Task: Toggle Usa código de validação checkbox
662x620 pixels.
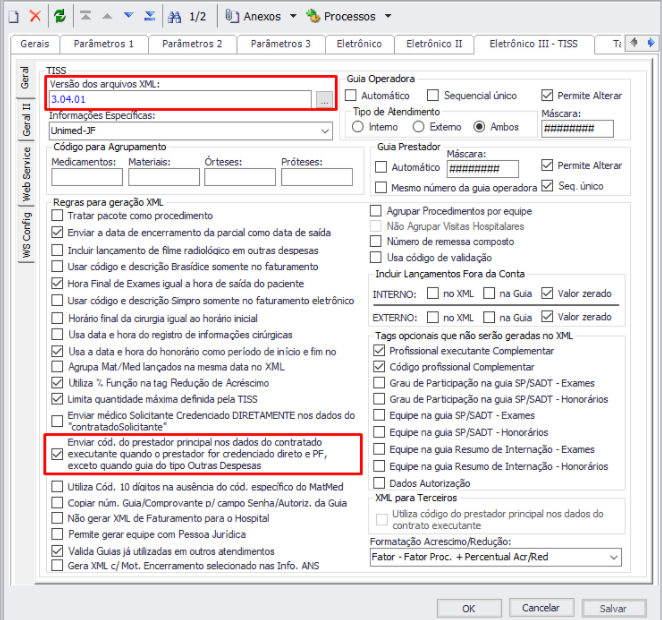Action: tap(376, 257)
